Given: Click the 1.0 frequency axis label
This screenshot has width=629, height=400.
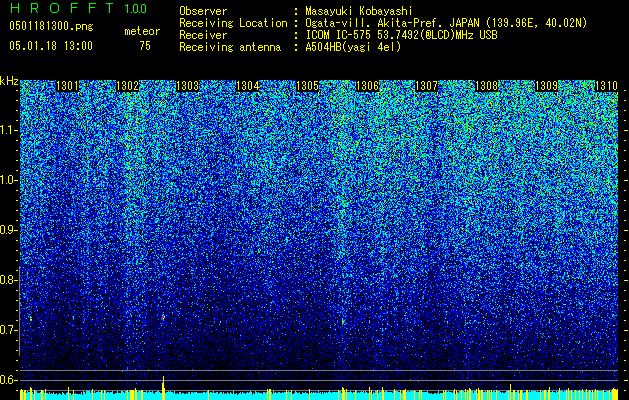Looking at the screenshot, I should coord(8,181).
